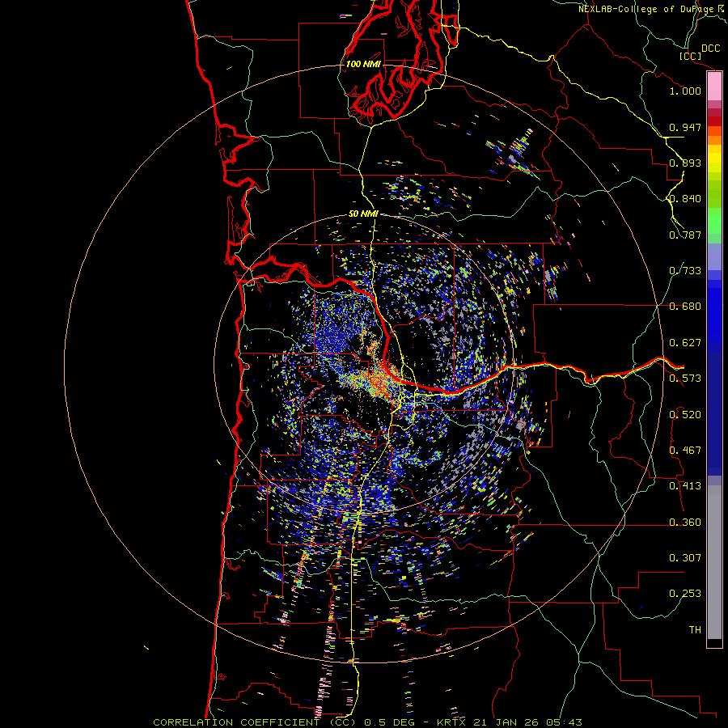Click the gray segment of the color bar
Viewport: 728px width, 728px height.
714,562
